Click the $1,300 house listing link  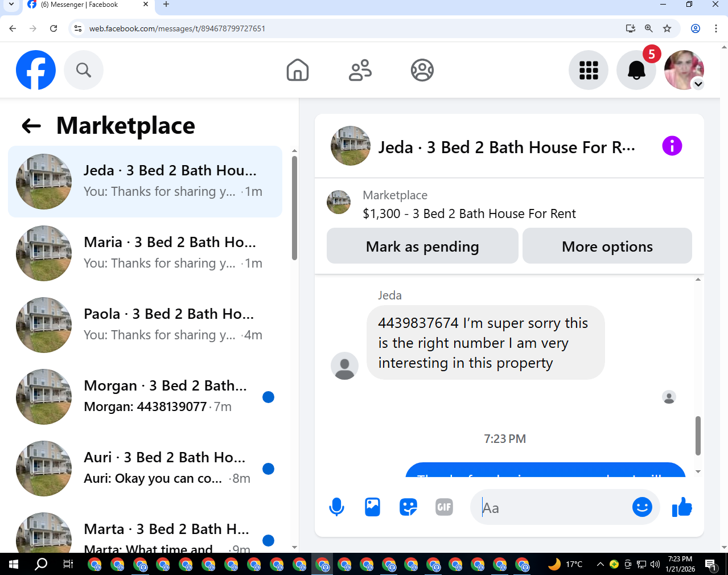pos(469,213)
